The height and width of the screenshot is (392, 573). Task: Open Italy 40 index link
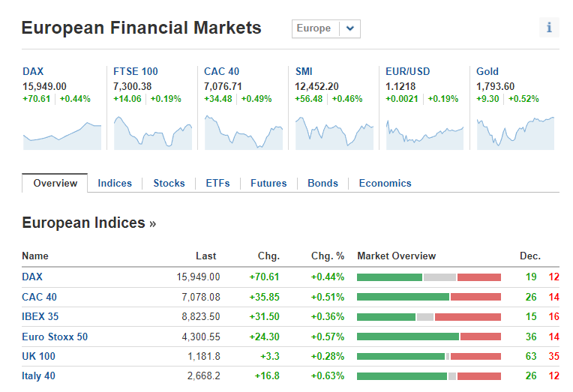point(38,376)
